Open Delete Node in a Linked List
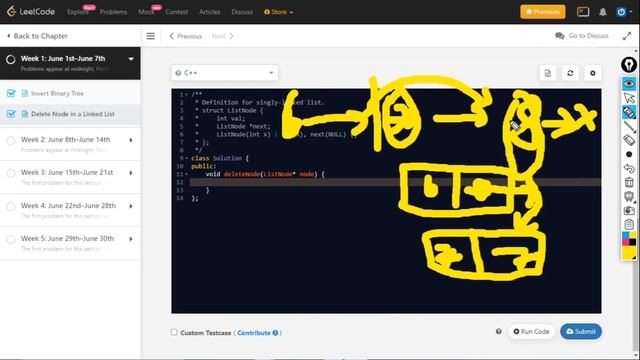The height and width of the screenshot is (360, 640). [73, 114]
